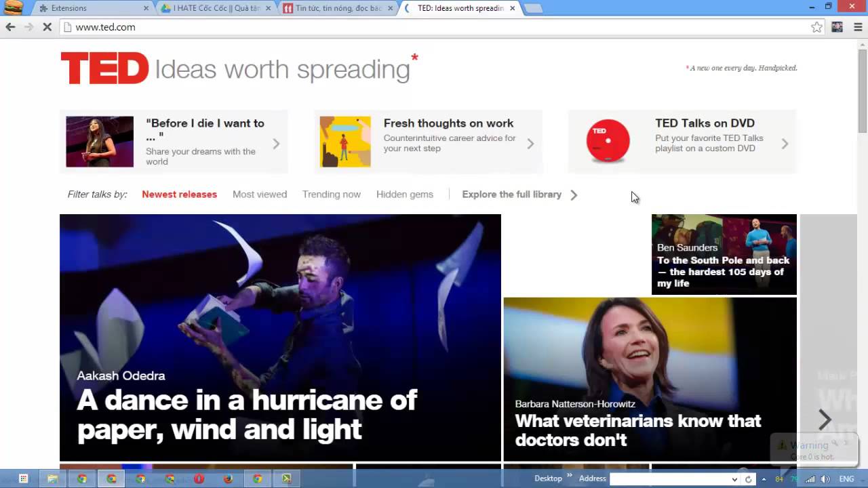
Task: Switch to the Tin tức, tin nóng tab
Action: coord(336,8)
